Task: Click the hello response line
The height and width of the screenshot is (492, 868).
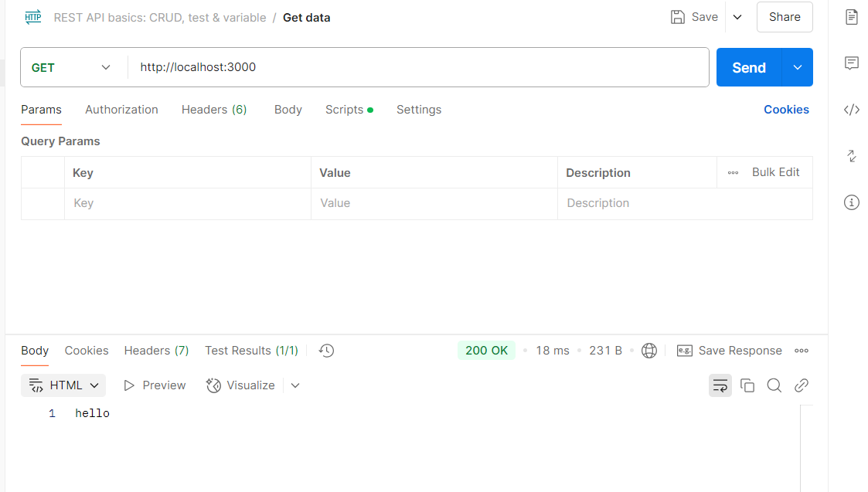Action: click(92, 413)
